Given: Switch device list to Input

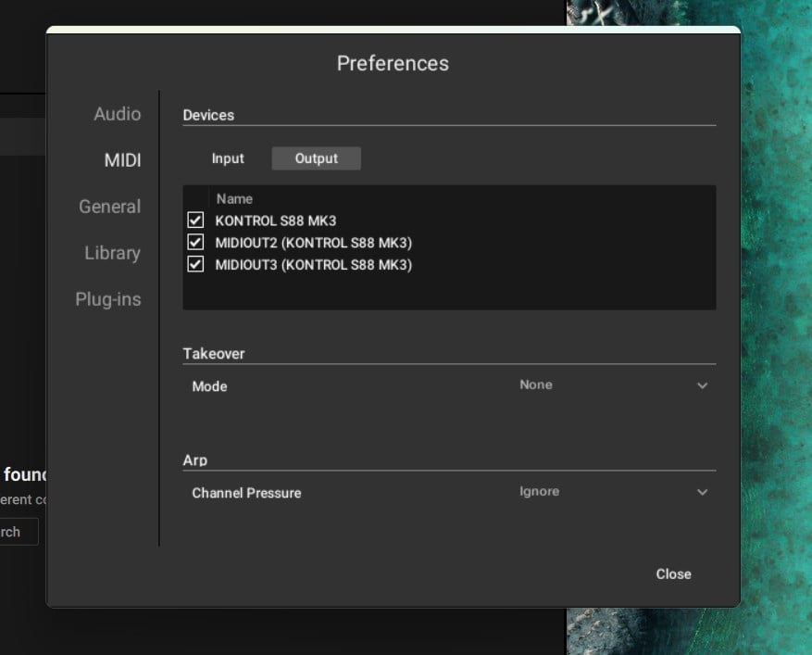Looking at the screenshot, I should [x=228, y=158].
